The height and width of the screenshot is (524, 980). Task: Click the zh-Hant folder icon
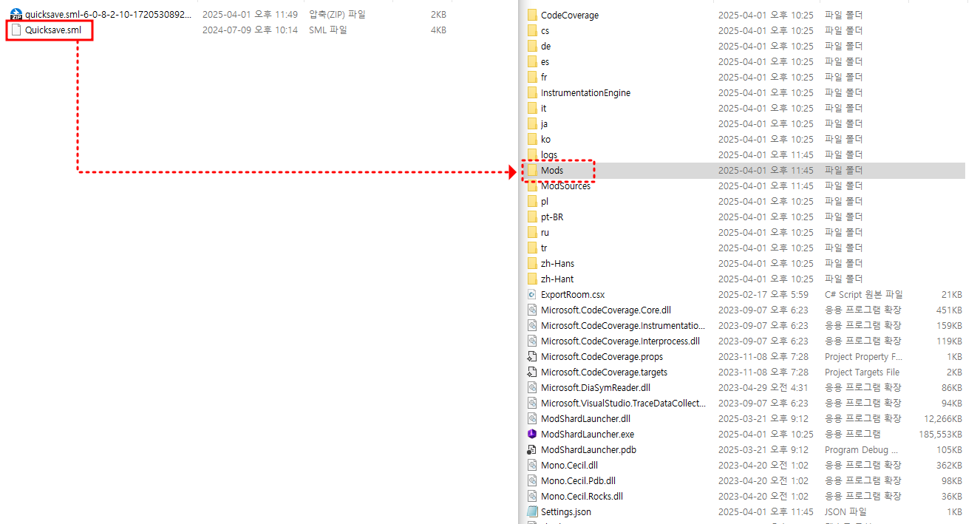(532, 279)
